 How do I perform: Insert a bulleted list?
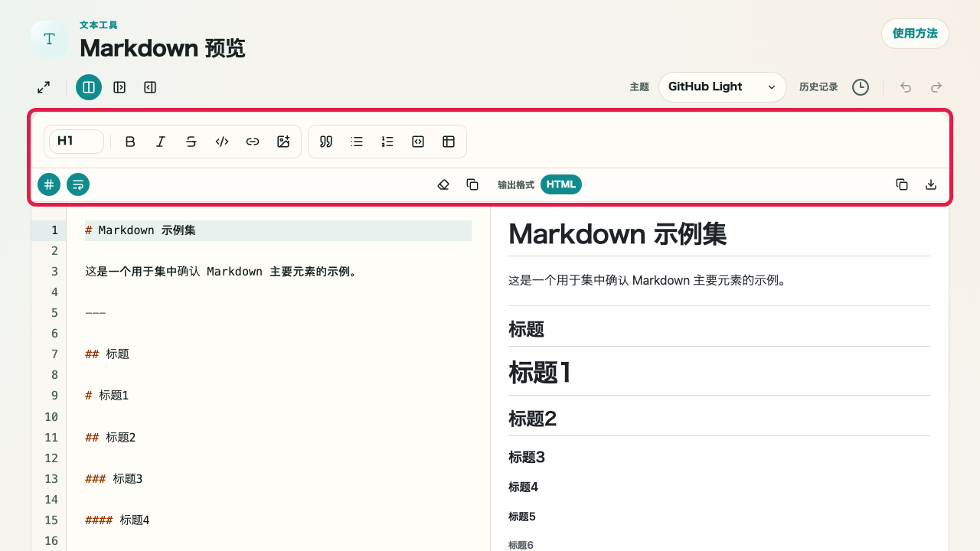pos(357,142)
